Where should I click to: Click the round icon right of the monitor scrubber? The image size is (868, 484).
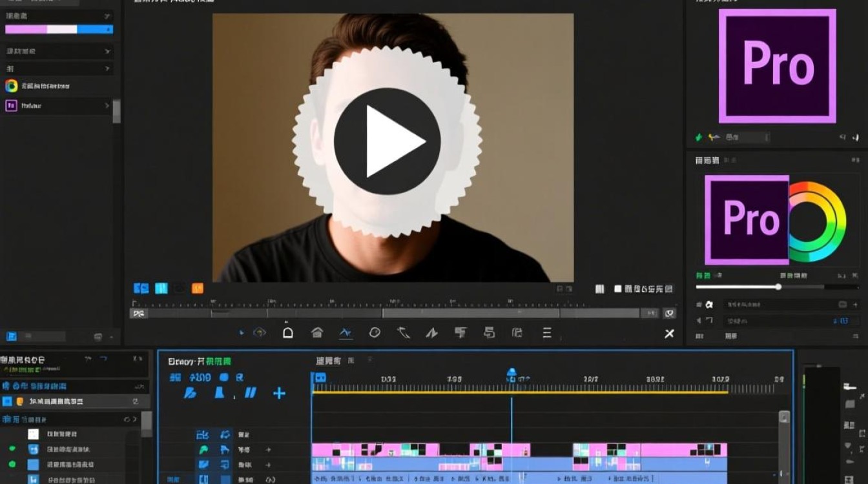click(x=670, y=313)
